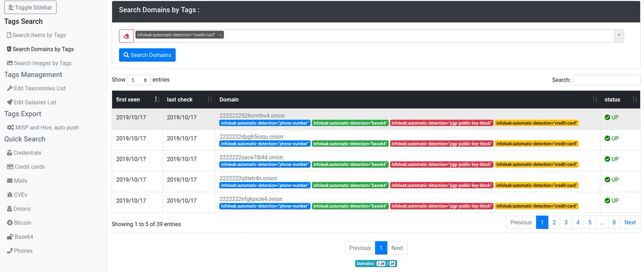
Task: Open Bitcoin quick search
Action: pos(23,223)
